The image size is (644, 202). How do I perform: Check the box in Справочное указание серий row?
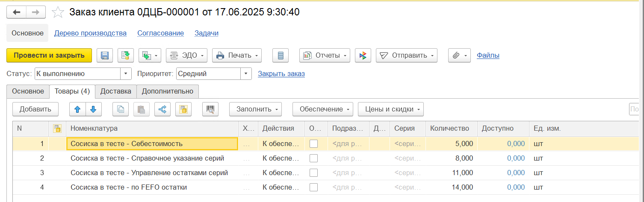(x=313, y=158)
